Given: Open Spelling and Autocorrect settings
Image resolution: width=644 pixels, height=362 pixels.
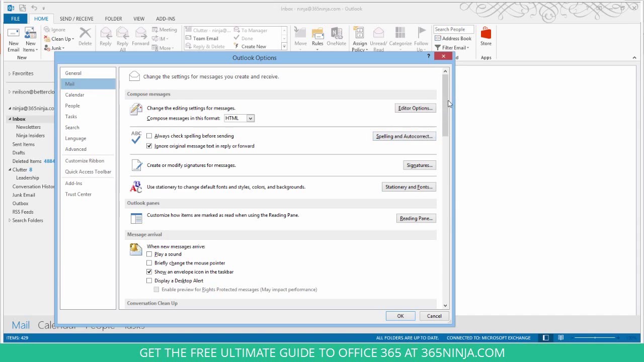Looking at the screenshot, I should (x=404, y=136).
